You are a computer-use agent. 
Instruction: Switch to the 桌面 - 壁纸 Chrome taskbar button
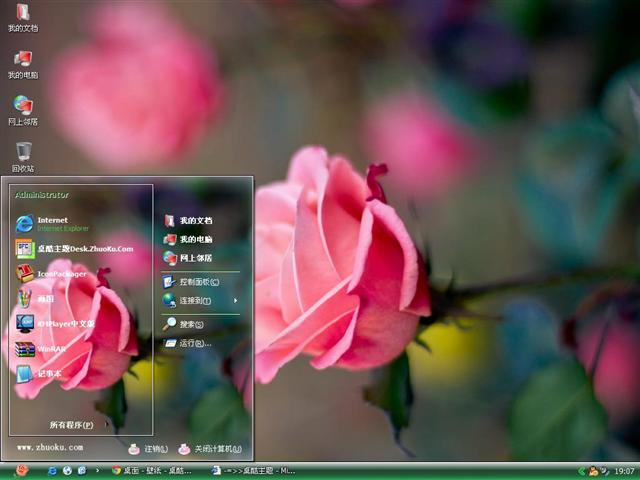pyautogui.click(x=152, y=471)
